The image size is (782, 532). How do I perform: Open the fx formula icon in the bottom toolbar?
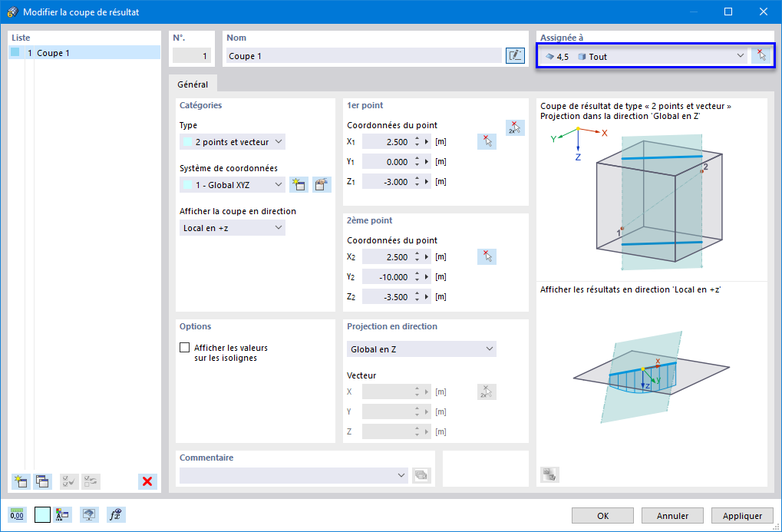coord(116,514)
